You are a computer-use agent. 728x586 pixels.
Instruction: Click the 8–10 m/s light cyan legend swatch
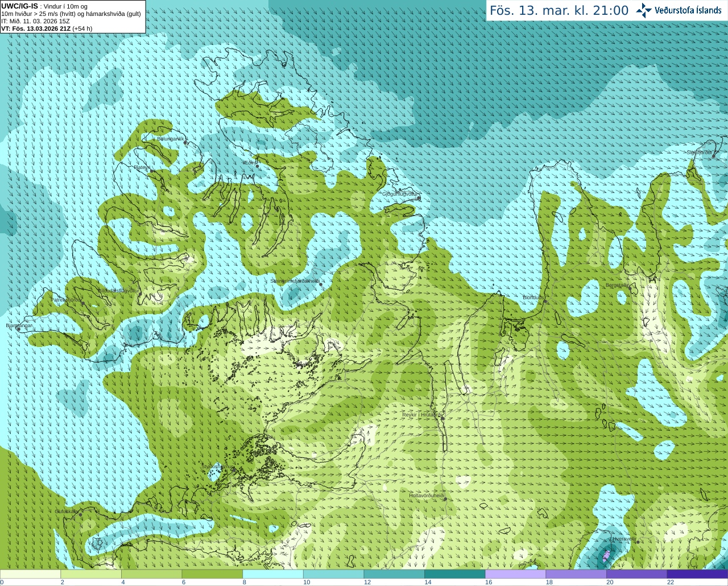tap(273, 574)
